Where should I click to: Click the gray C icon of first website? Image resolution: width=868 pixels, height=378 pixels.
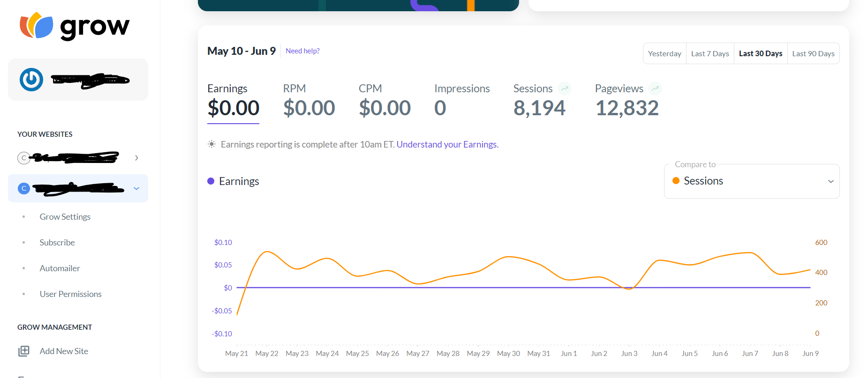click(23, 158)
